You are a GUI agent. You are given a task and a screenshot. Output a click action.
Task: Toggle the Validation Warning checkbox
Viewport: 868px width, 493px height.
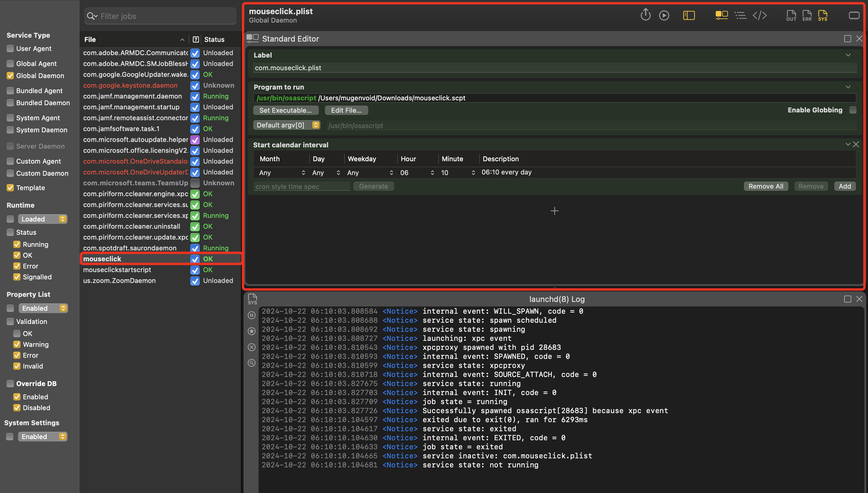tap(17, 344)
